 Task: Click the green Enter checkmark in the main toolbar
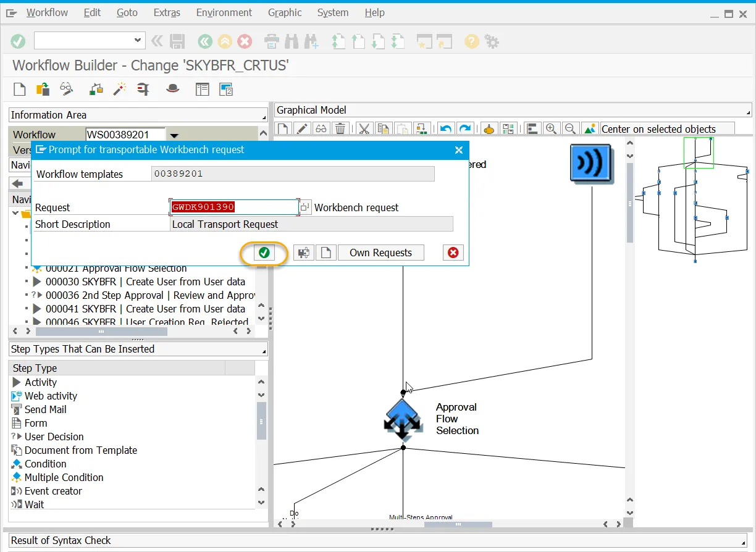19,41
